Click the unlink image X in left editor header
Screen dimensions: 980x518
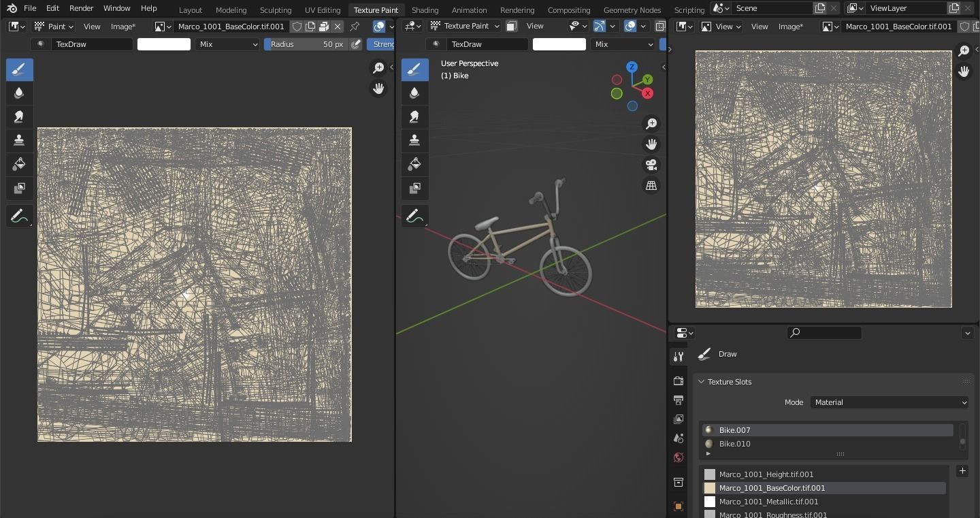point(338,27)
